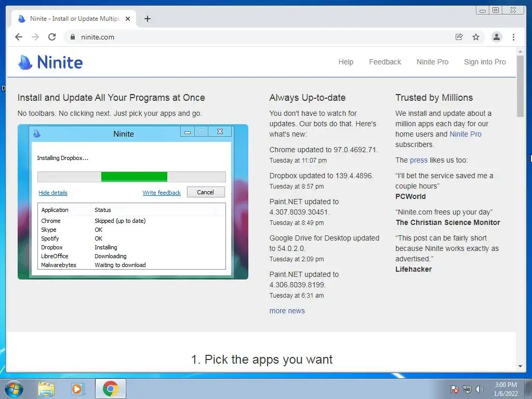Open the Chrome three-dot menu
The height and width of the screenshot is (399, 532).
[x=514, y=37]
